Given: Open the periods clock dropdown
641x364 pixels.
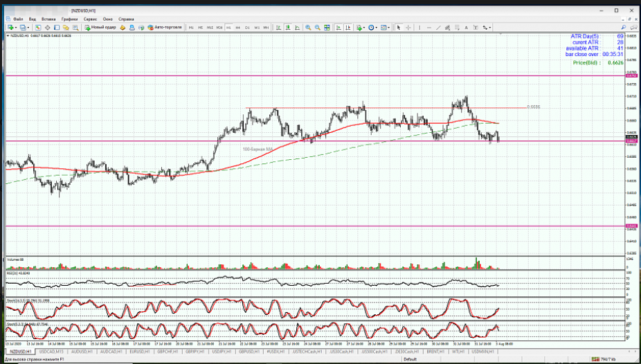Looking at the screenshot, I should click(372, 28).
